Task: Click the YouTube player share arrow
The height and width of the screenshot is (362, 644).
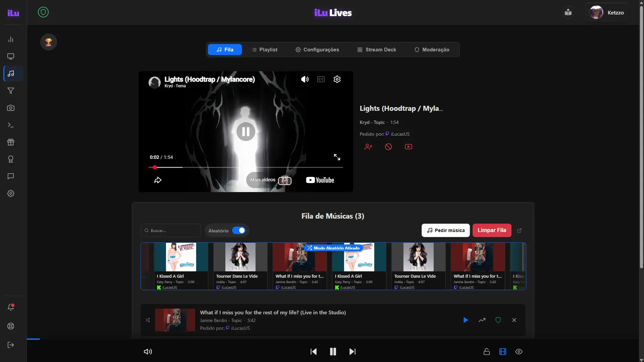Action: [158, 180]
